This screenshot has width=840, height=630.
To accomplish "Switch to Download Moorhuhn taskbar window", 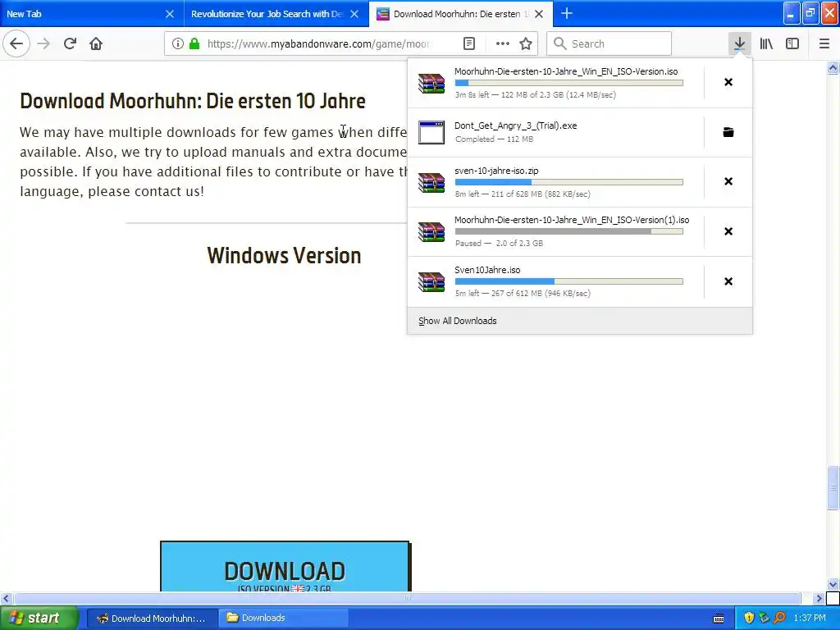I will point(153,619).
